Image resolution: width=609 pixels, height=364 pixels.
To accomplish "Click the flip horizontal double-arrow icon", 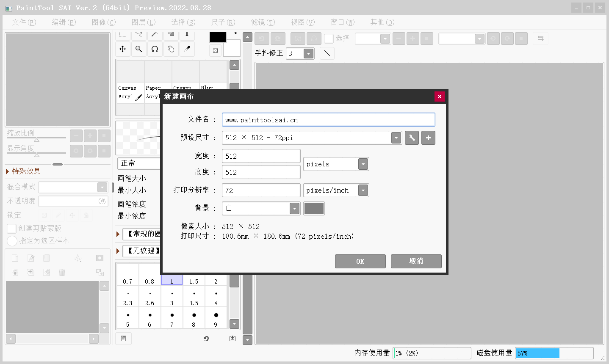I will (x=540, y=39).
